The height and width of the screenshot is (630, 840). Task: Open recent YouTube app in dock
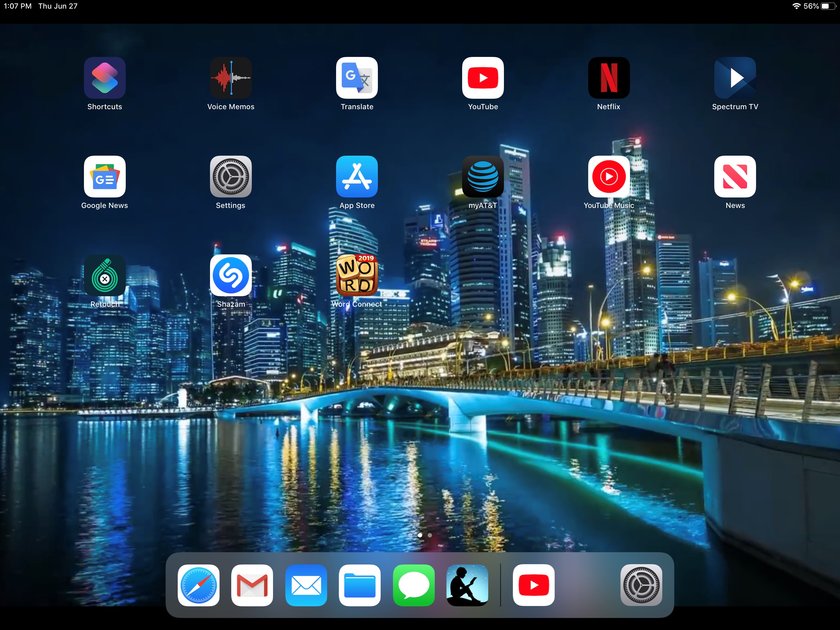click(534, 585)
